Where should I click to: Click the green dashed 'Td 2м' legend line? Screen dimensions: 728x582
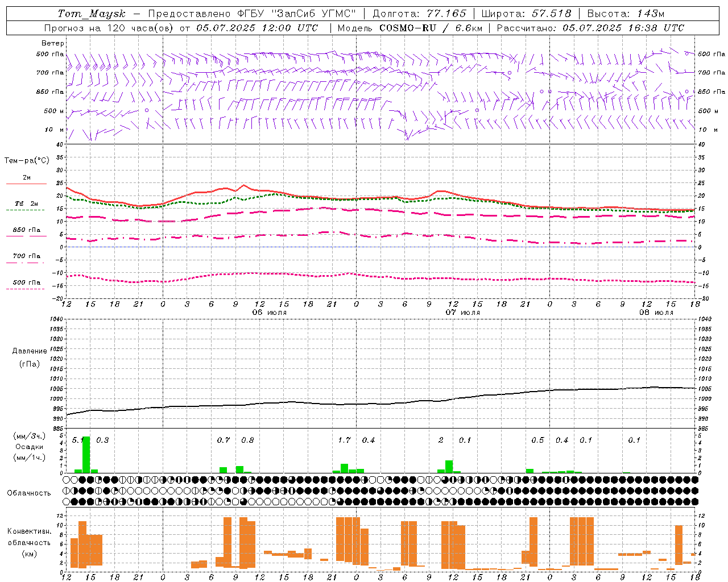point(25,210)
